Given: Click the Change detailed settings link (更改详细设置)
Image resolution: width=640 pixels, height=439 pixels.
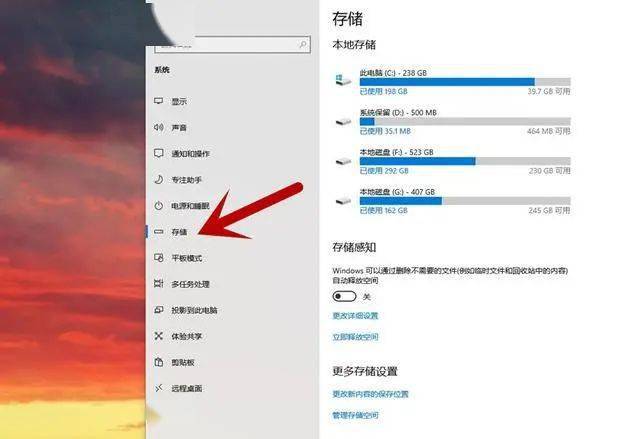Looking at the screenshot, I should [x=355, y=316].
